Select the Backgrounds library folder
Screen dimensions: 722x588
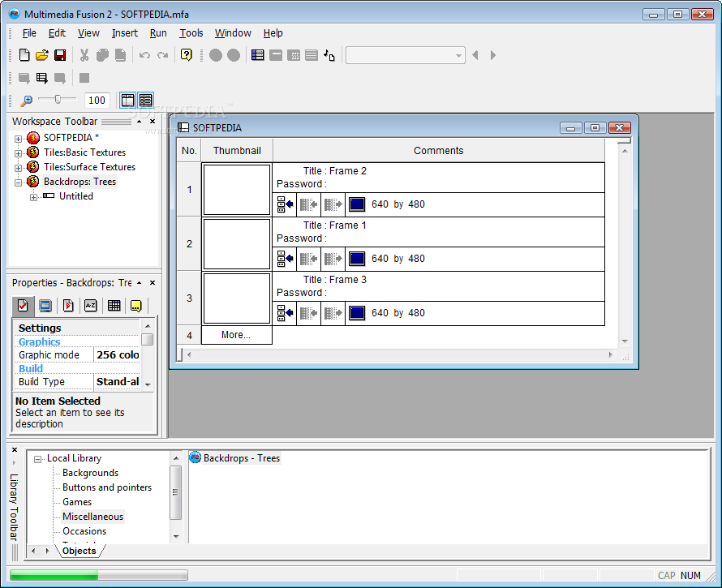click(90, 473)
